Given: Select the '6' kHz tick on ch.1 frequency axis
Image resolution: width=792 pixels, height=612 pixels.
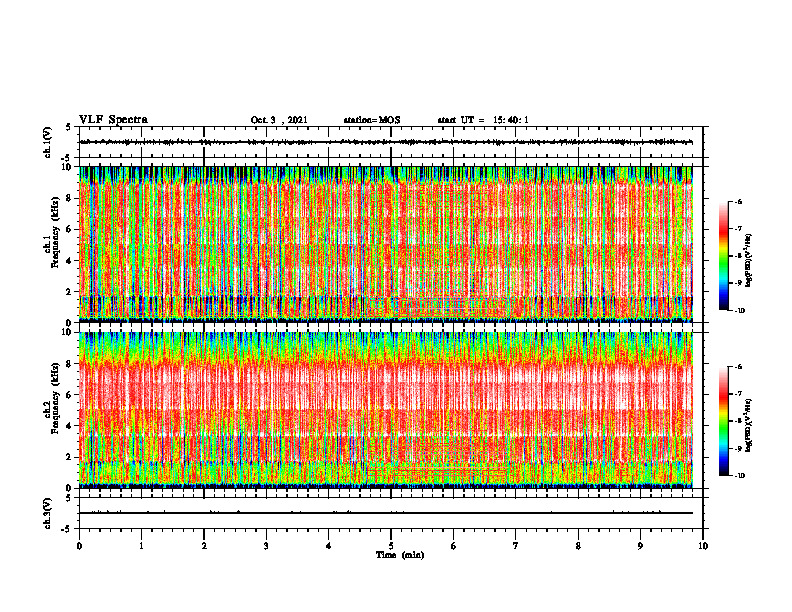Looking at the screenshot, I should click(70, 229).
